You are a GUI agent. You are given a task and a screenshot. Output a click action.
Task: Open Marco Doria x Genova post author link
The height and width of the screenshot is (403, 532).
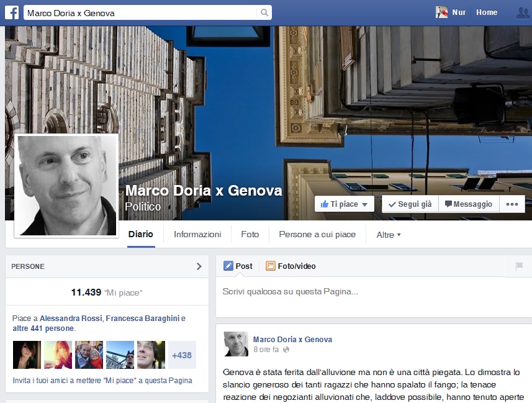point(292,340)
